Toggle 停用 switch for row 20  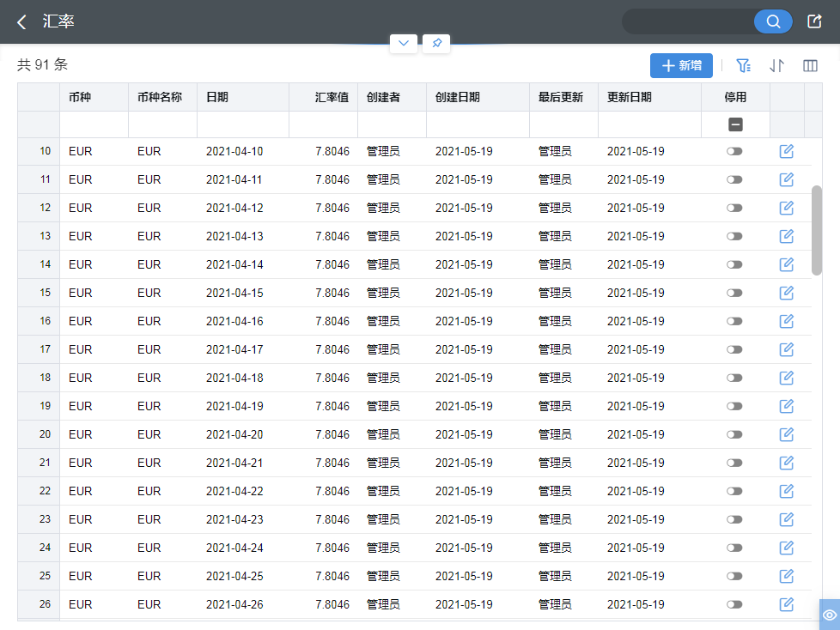tap(734, 434)
